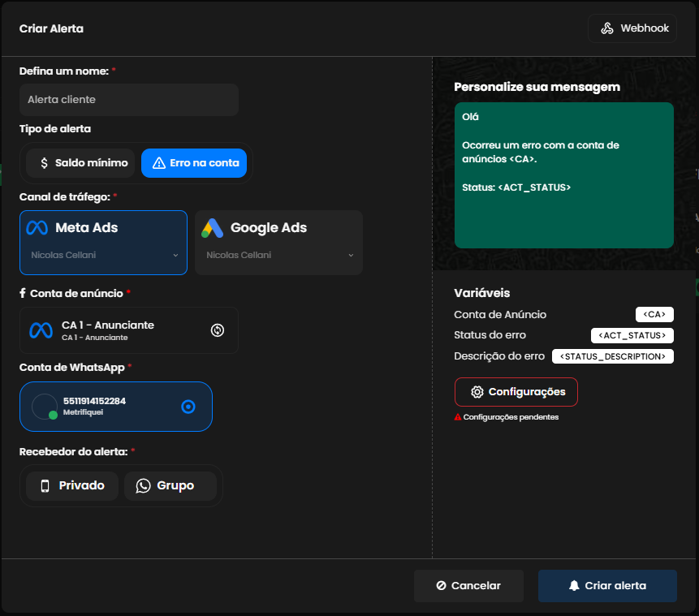The width and height of the screenshot is (699, 616).
Task: Choose Grupo as alert receiver
Action: coord(170,486)
